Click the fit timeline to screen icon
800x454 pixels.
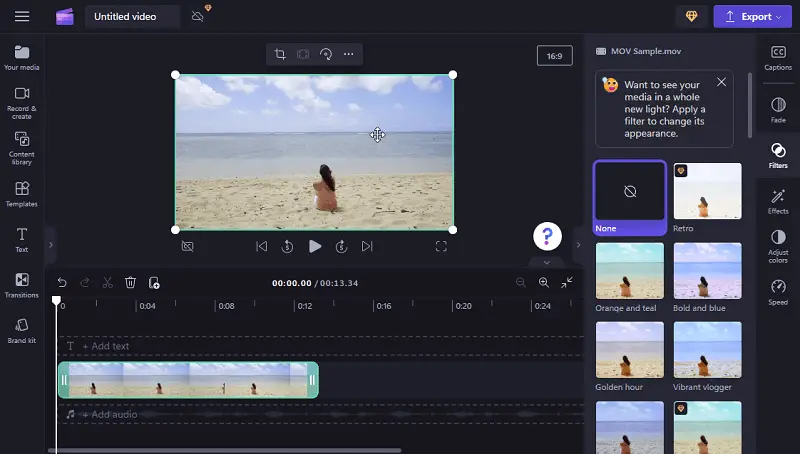click(567, 283)
